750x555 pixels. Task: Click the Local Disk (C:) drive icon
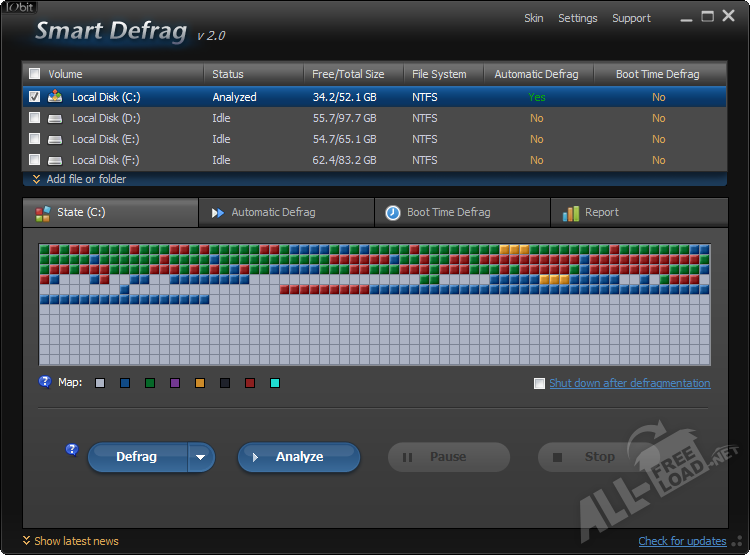[55, 97]
